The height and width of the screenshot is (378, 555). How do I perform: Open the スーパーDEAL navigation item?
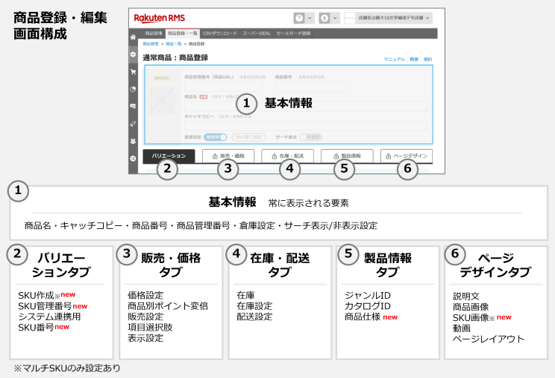257,33
